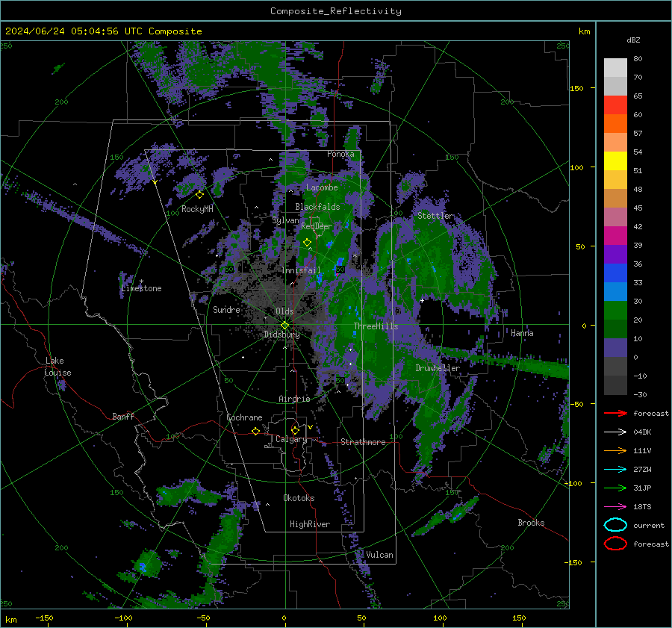Click the Composite_Reflectivity title
Viewport: 672px width, 628px height.
coord(336,11)
